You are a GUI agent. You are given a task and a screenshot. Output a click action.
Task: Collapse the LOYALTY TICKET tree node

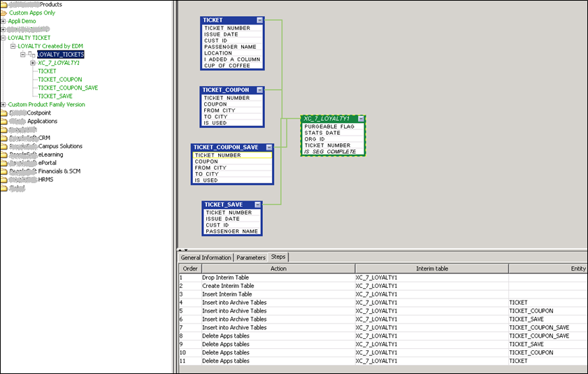click(x=3, y=38)
